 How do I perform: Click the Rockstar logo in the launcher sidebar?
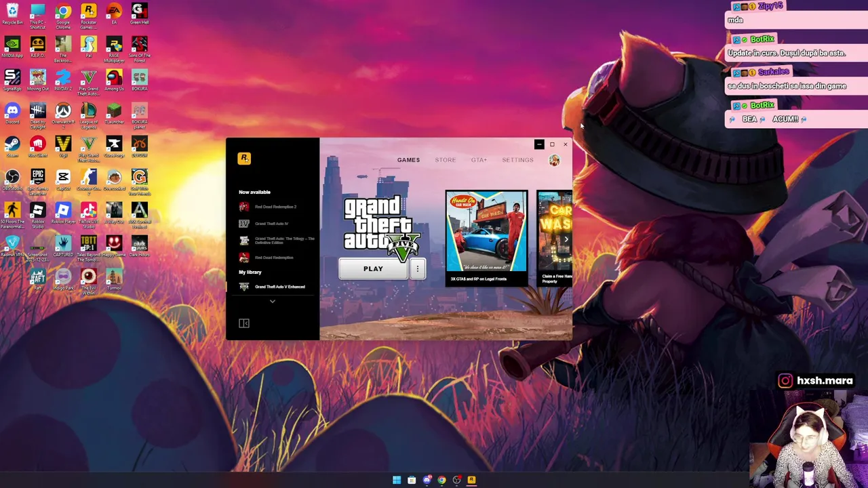click(x=244, y=159)
